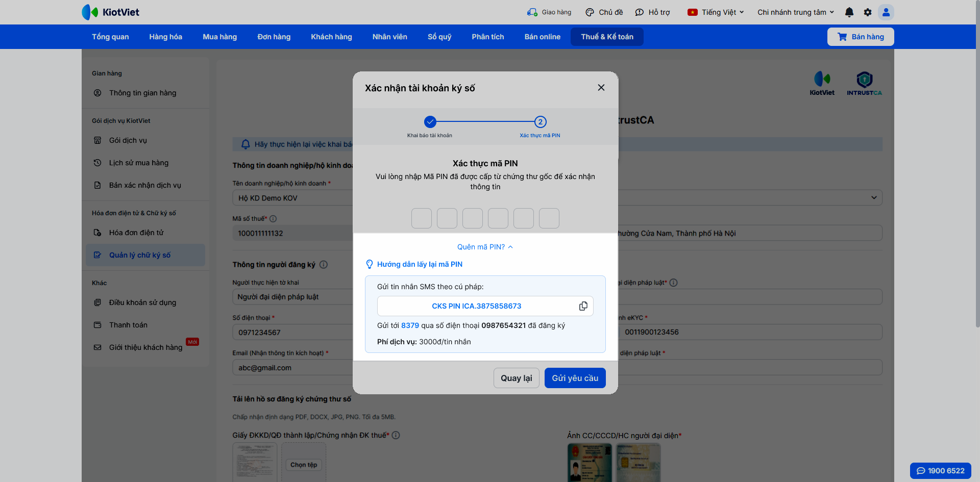The image size is (980, 482).
Task: Click the Khai báo tài khoản completed step
Action: pyautogui.click(x=430, y=122)
